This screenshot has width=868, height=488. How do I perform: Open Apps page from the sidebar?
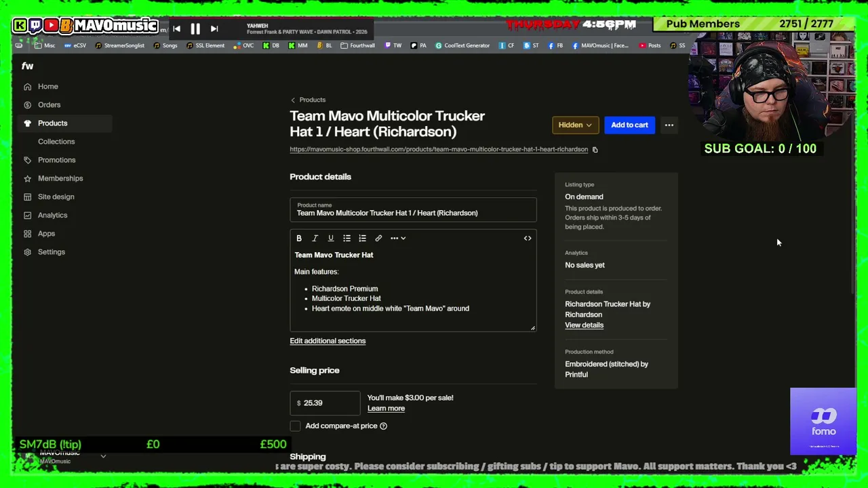[x=47, y=234]
